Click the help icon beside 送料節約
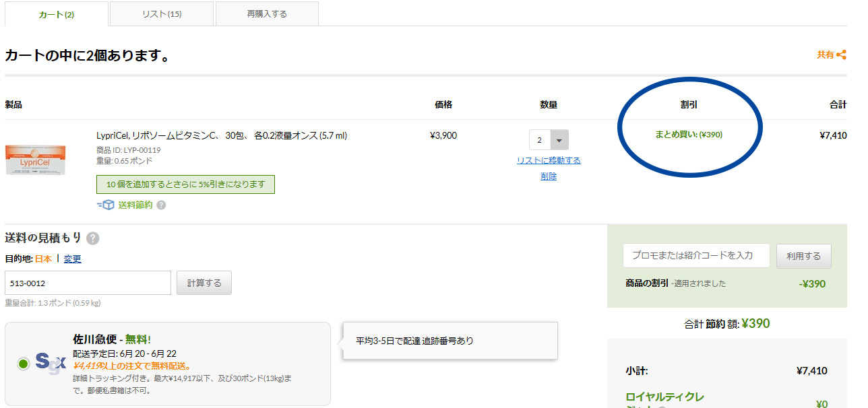This screenshot has height=408, width=868. click(161, 205)
